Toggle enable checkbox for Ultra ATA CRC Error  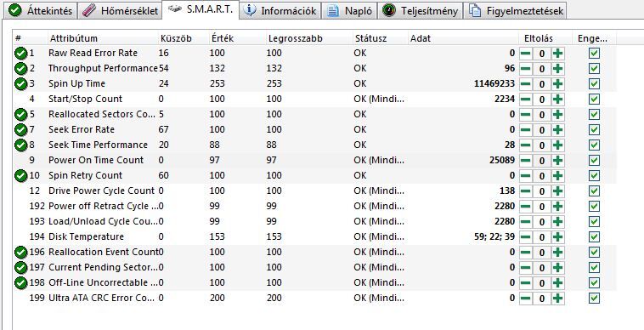[x=594, y=299]
